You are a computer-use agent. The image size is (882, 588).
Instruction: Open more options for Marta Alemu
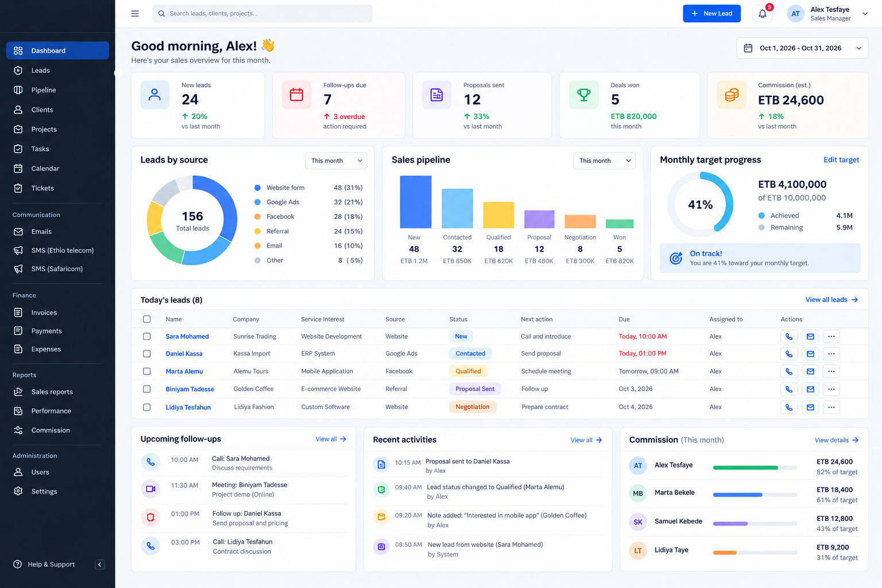click(x=831, y=372)
